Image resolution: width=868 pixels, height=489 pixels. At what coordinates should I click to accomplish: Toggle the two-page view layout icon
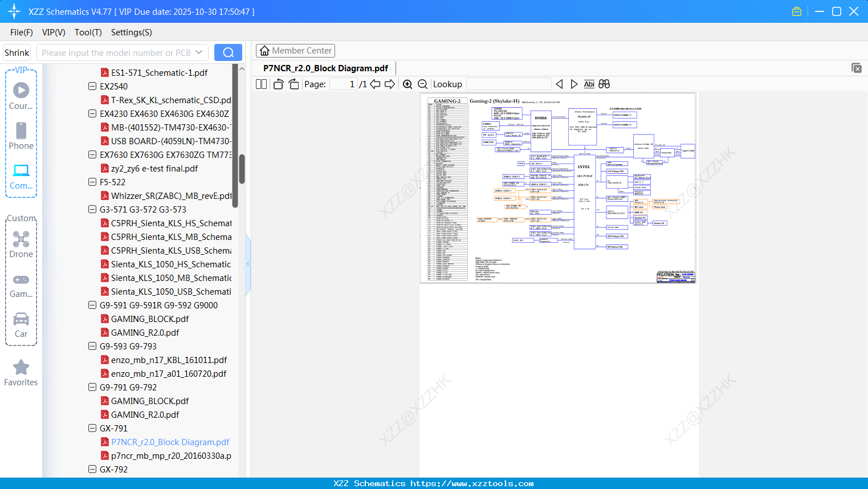tap(261, 84)
